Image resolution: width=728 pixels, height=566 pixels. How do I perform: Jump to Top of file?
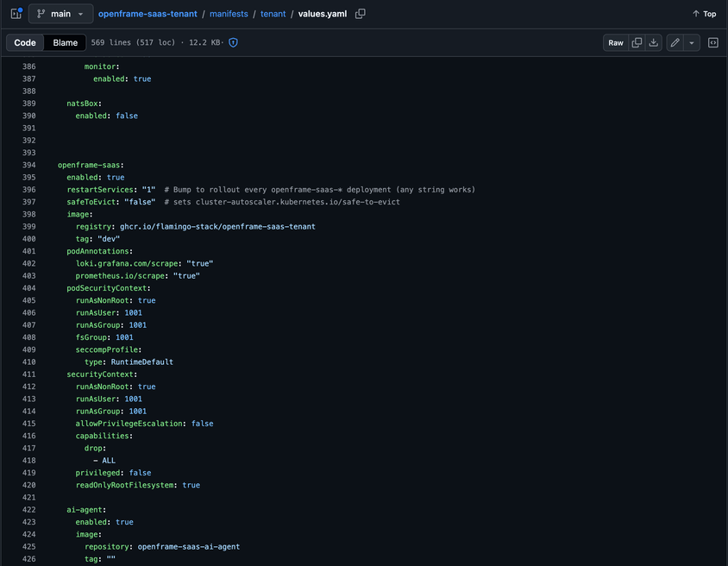pos(704,14)
